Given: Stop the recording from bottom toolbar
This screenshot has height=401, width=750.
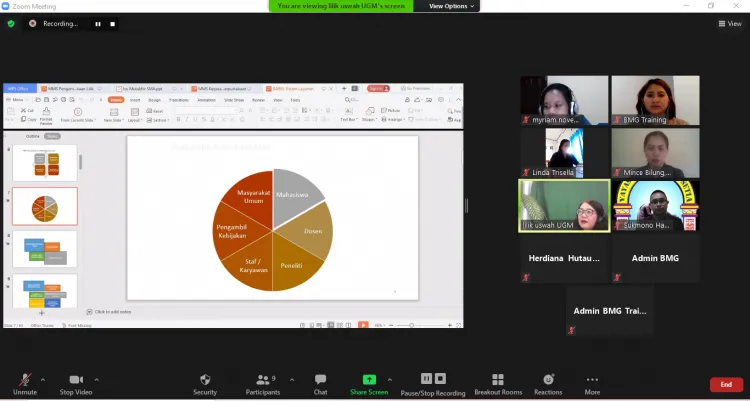Looking at the screenshot, I should pos(441,379).
